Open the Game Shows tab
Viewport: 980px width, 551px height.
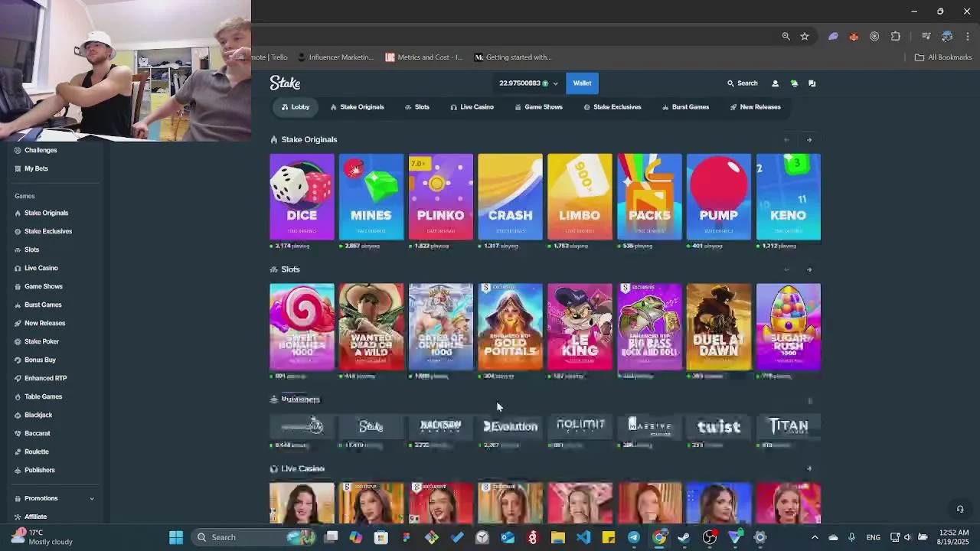click(x=538, y=107)
